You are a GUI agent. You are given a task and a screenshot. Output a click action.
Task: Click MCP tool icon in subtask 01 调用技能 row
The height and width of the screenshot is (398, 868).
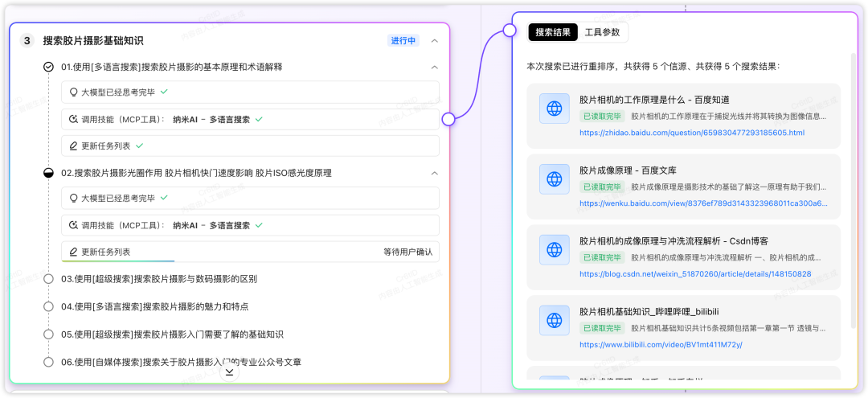(73, 119)
